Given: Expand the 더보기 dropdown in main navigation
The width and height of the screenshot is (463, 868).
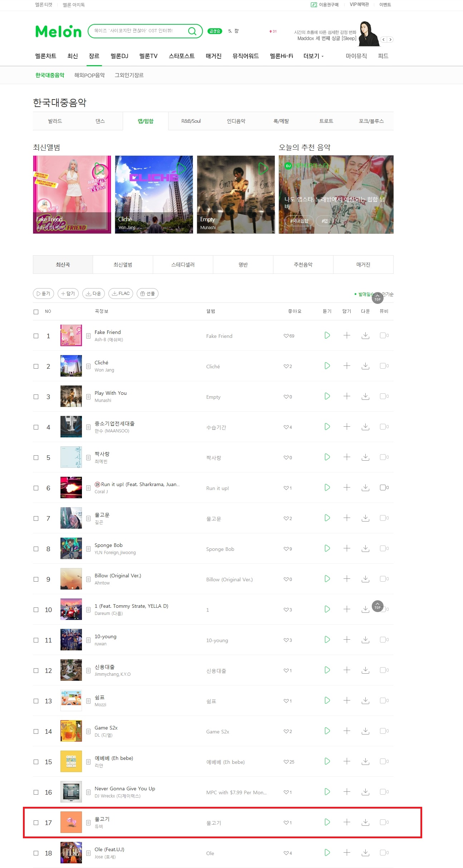Looking at the screenshot, I should [313, 56].
